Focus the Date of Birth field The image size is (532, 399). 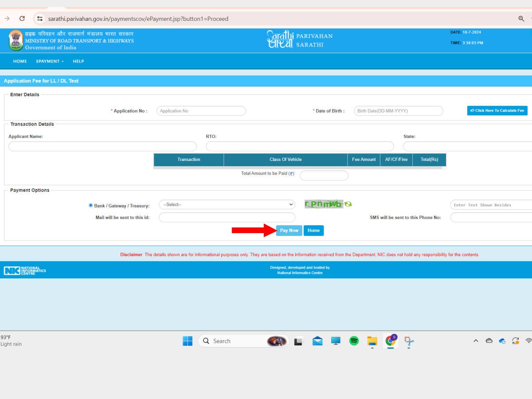pyautogui.click(x=398, y=111)
